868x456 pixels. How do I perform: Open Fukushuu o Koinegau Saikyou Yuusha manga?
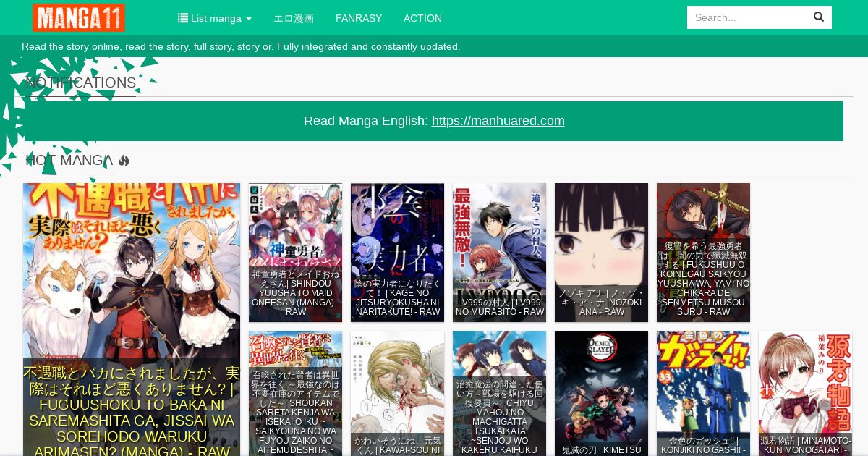[703, 253]
